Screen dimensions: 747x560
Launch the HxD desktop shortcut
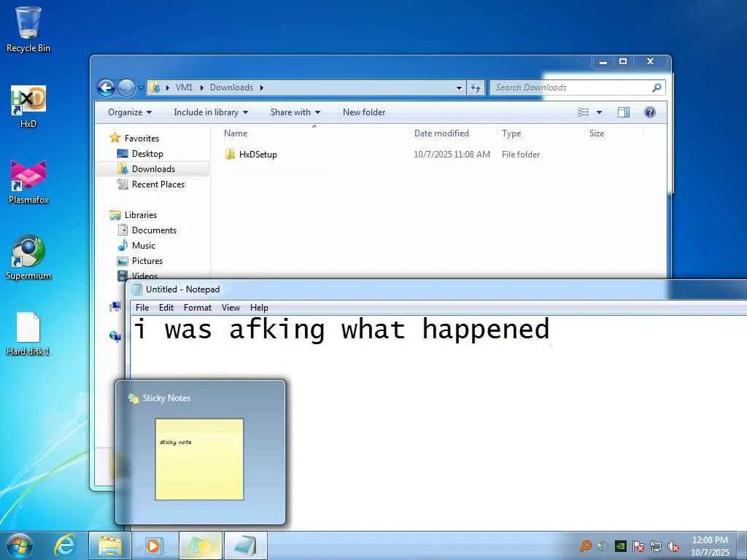(28, 106)
